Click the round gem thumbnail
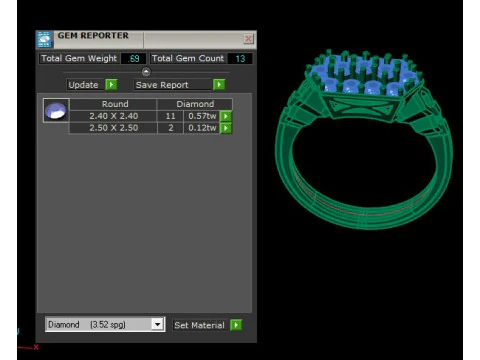Viewport: 480px width, 360px height. (56, 110)
